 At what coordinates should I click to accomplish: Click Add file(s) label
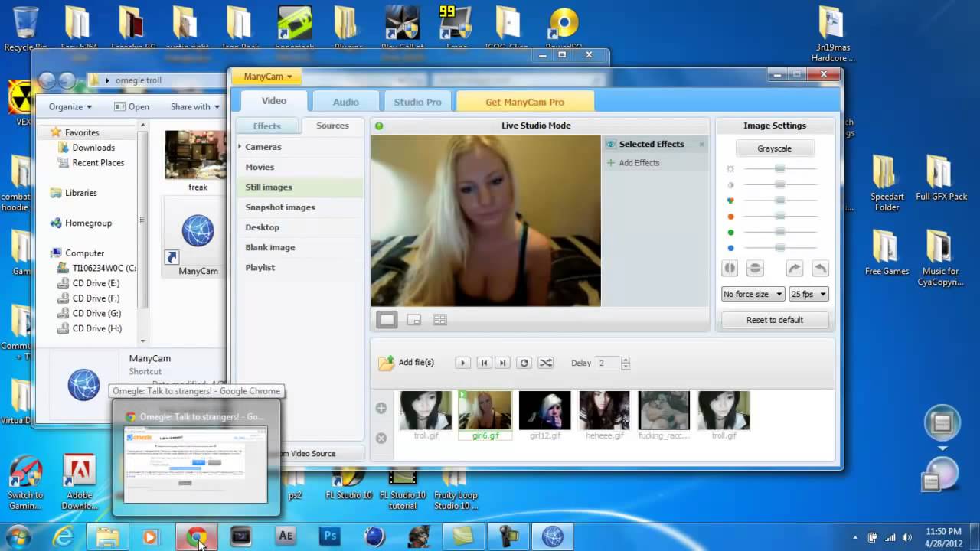coord(416,363)
